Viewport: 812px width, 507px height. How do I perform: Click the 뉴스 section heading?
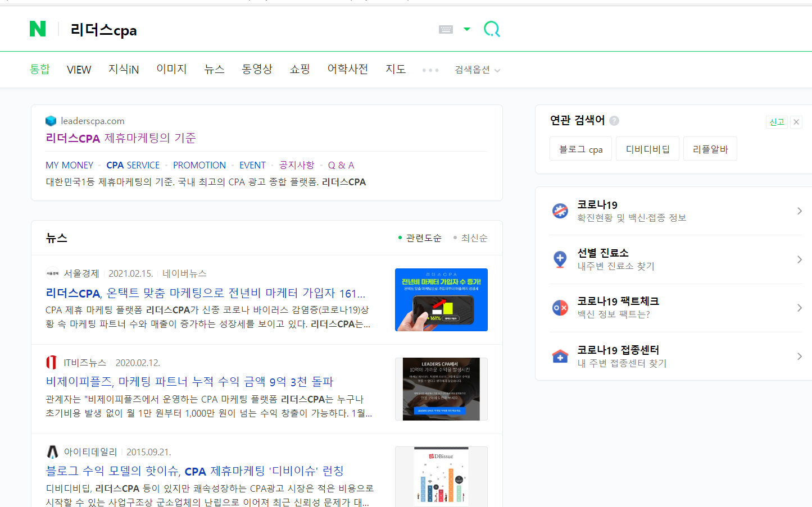[57, 238]
